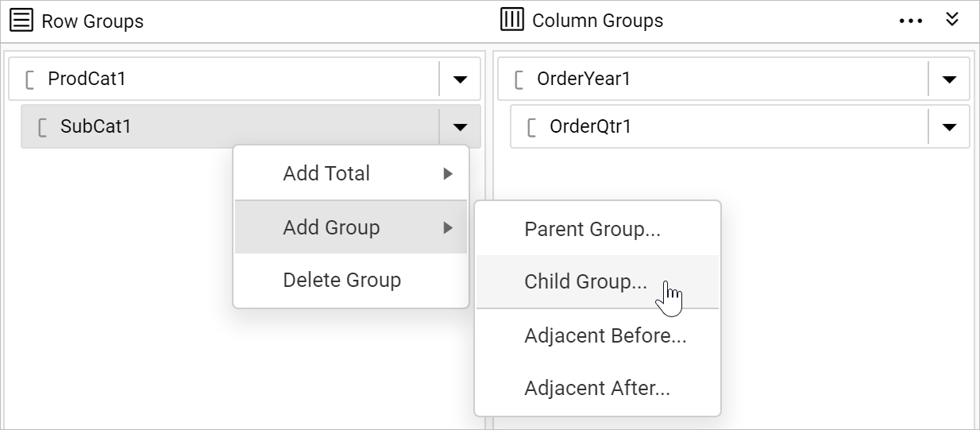This screenshot has height=430, width=980.
Task: Open the OrderQtr1 dropdown arrow
Action: click(949, 127)
